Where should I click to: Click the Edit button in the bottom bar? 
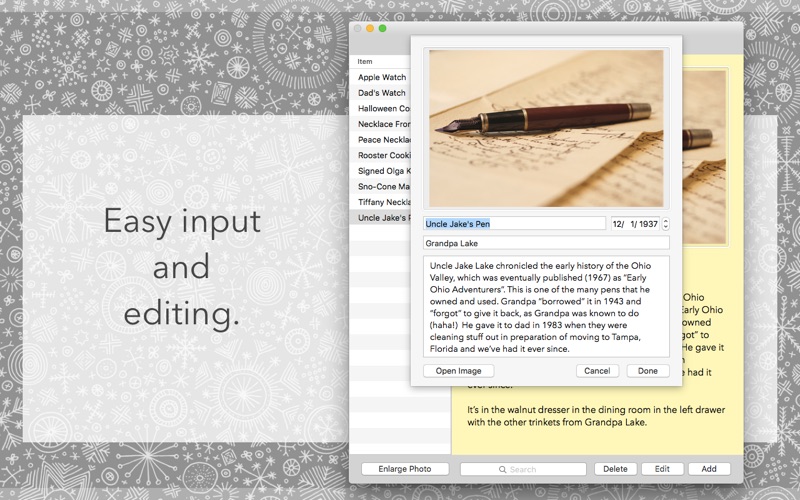[x=662, y=469]
